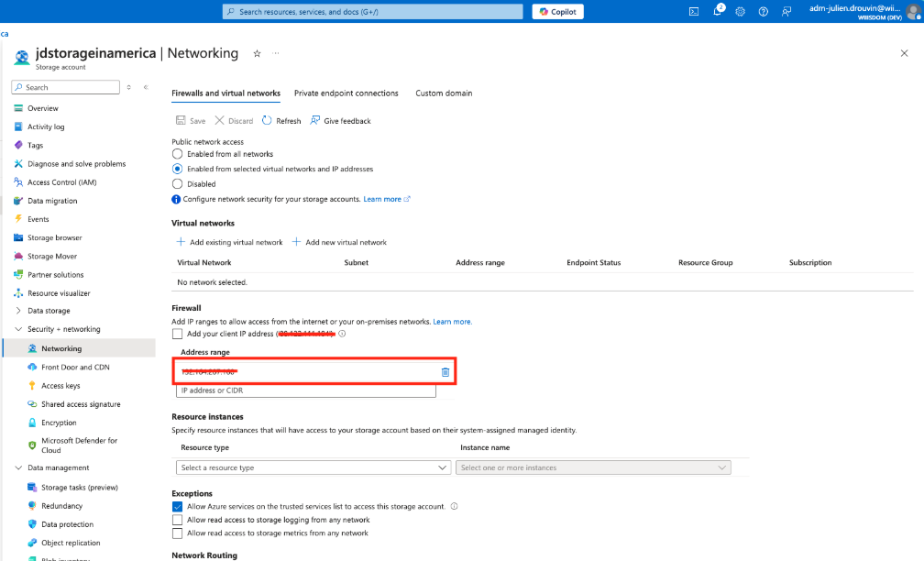Switch to the Private endpoint connections tab
Viewport: 924px width, 561px height.
click(346, 93)
